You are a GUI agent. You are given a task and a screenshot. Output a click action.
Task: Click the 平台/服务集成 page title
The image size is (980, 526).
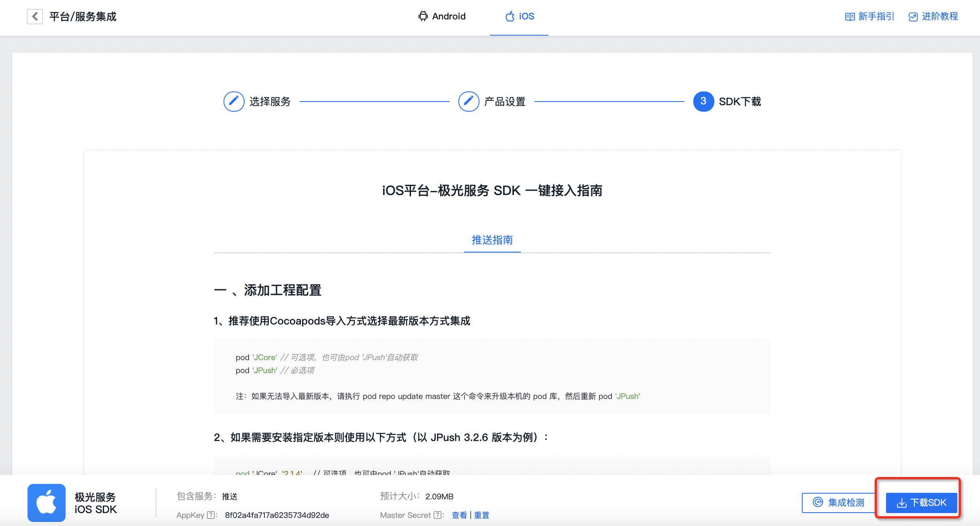(x=83, y=17)
